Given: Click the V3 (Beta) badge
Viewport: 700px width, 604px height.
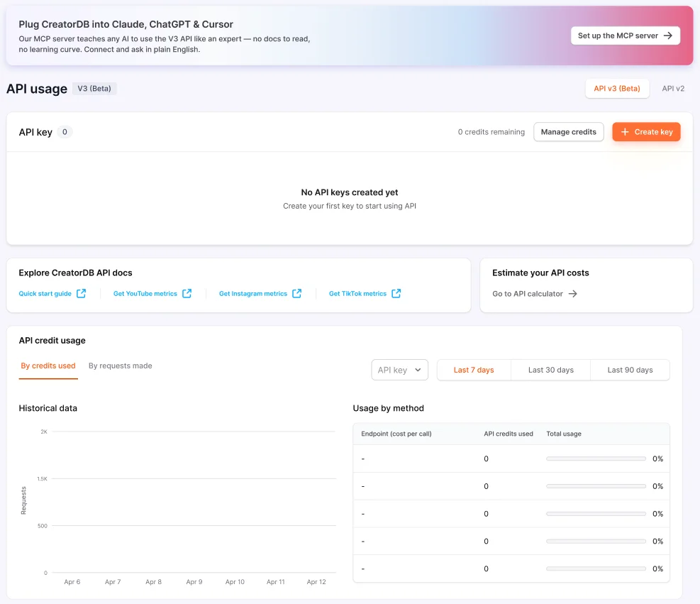Looking at the screenshot, I should point(94,89).
